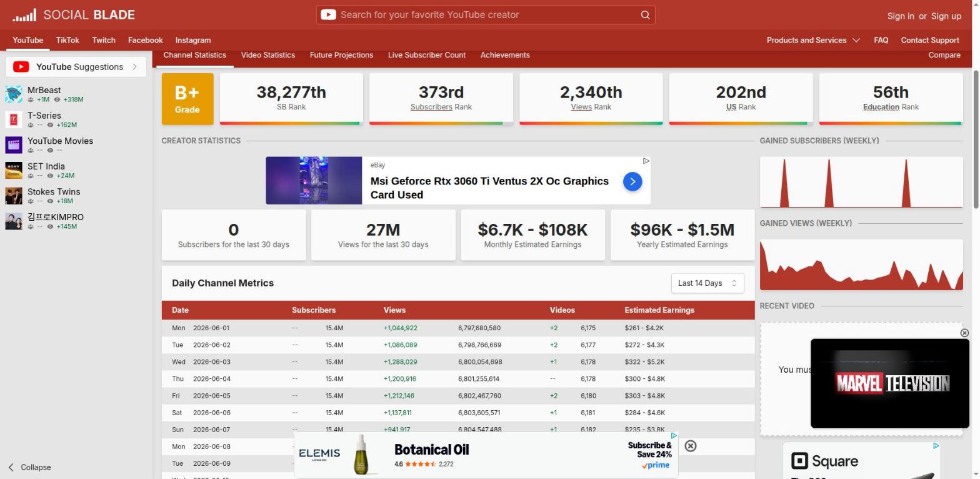Click the YouTube play icon in the search box
The width and height of the screenshot is (980, 479).
pyautogui.click(x=328, y=14)
